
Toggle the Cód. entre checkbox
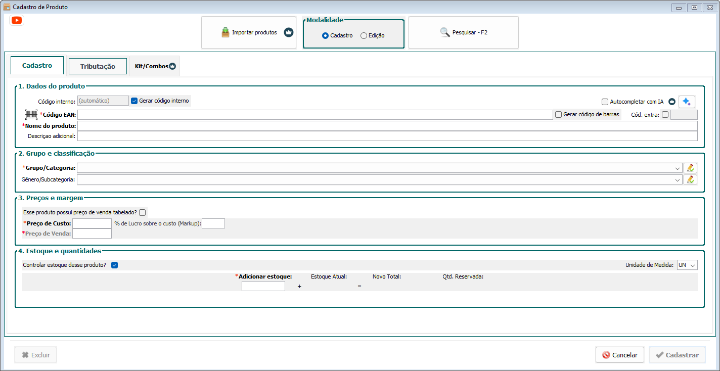[666, 115]
